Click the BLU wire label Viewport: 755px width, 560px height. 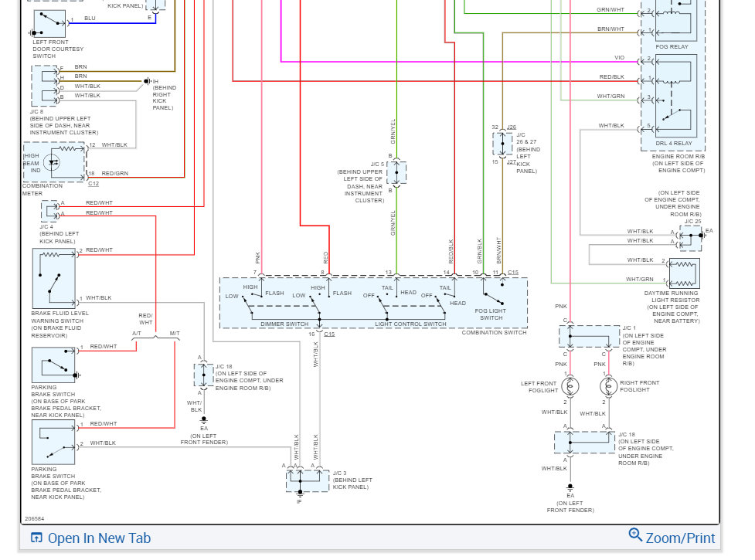pyautogui.click(x=90, y=19)
